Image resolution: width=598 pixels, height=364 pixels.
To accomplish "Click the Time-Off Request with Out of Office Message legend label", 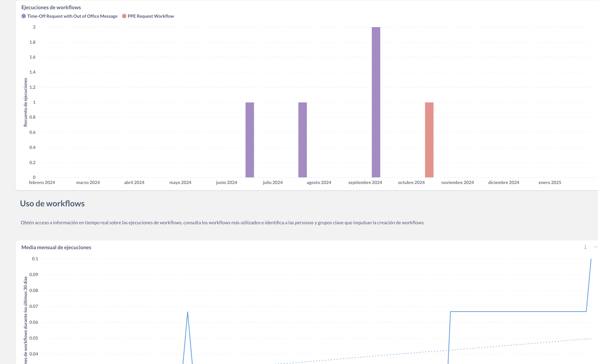I will pos(72,16).
